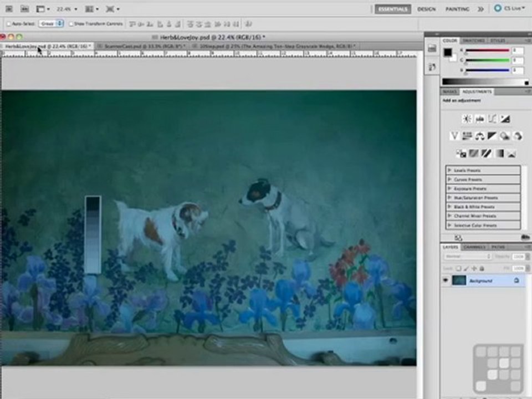532x399 pixels.
Task: Align right edges icon in options bar
Action: coord(177,24)
